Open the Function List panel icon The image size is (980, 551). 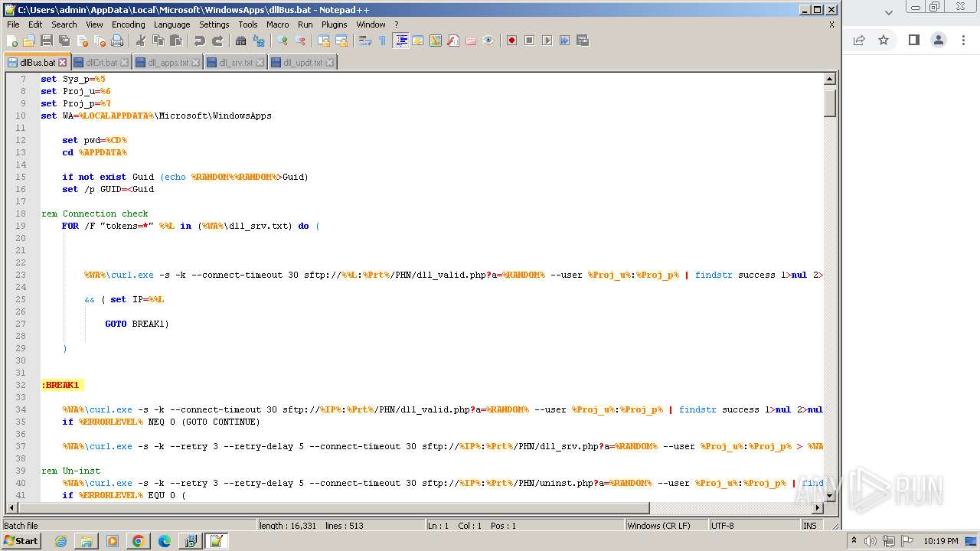click(453, 41)
